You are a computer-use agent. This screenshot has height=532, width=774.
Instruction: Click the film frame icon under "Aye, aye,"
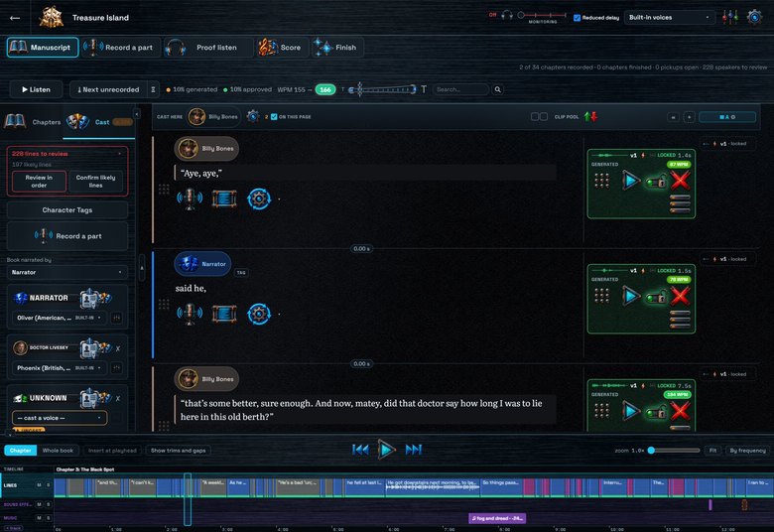[x=224, y=199]
